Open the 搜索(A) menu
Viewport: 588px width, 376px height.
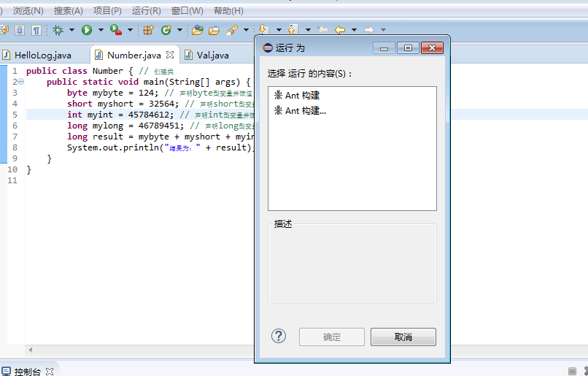69,11
